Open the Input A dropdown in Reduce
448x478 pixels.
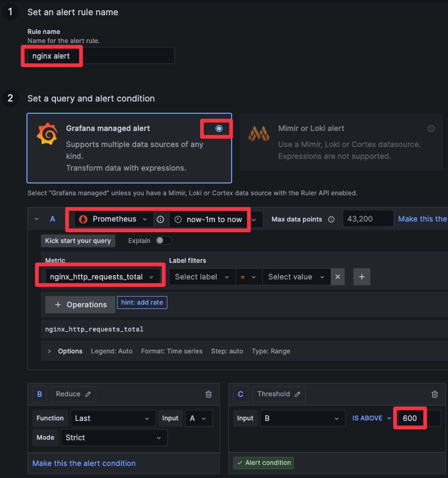(199, 418)
